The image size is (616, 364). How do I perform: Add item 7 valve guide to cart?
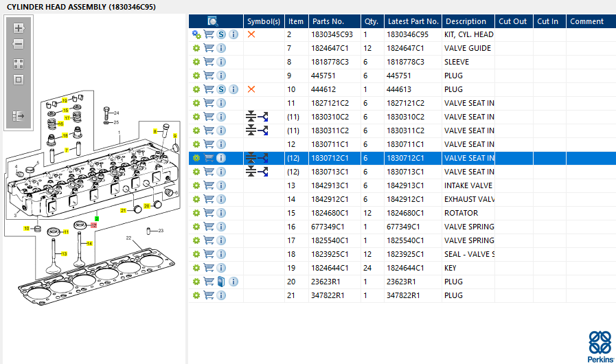point(209,48)
